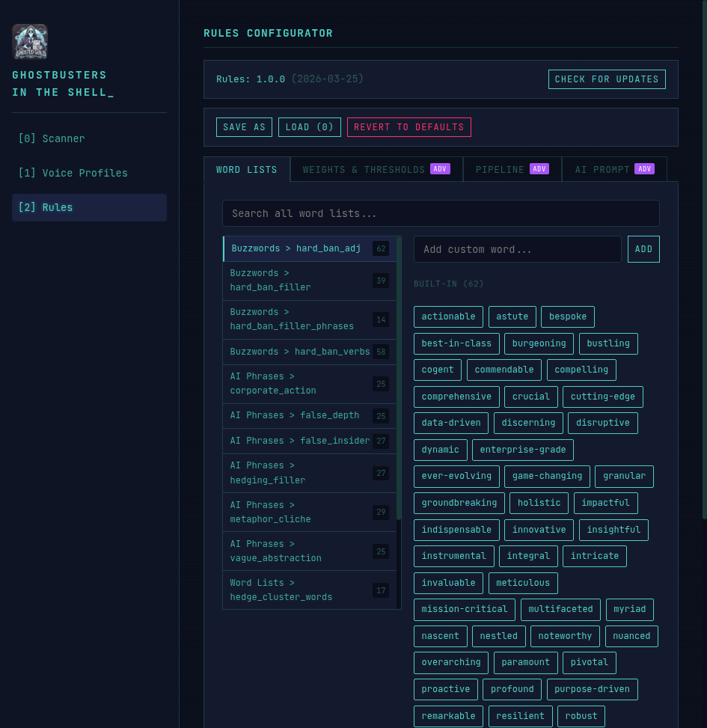707x728 pixels.
Task: Click the 'bustling' word chip
Action: (608, 343)
